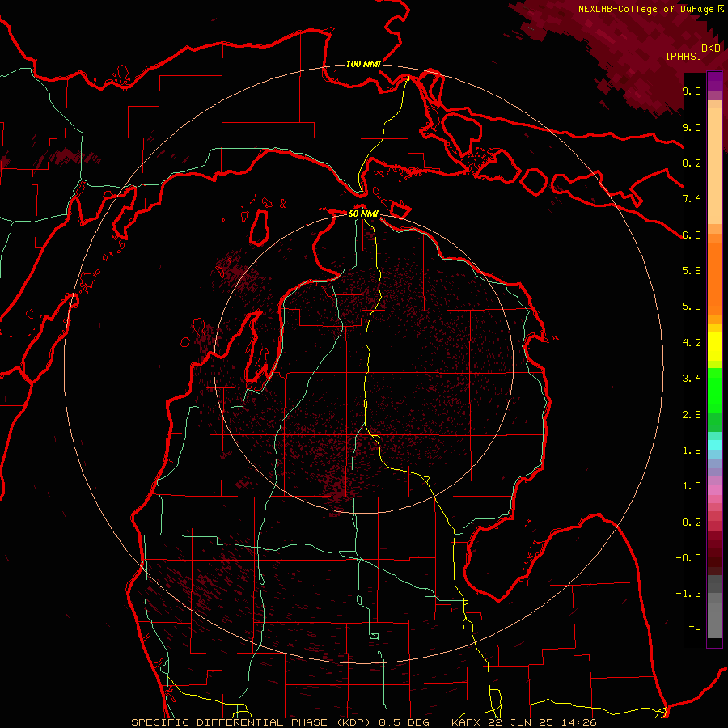Click the 9.8 value on the color scale

pos(692,91)
